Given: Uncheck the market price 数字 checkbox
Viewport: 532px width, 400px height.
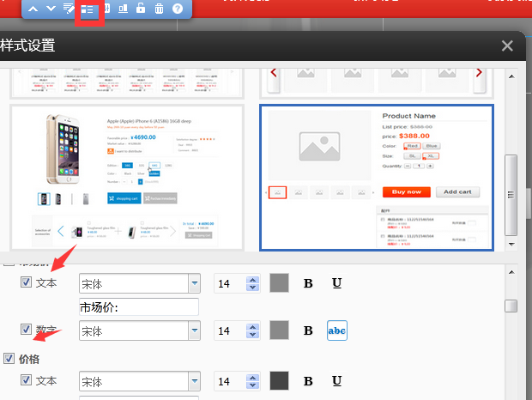Looking at the screenshot, I should tap(27, 330).
